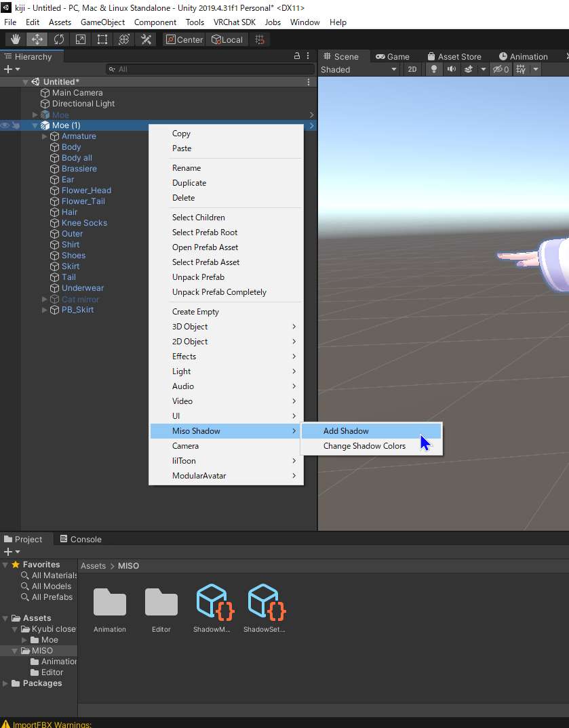
Task: Select the combined Transform tool
Action: (124, 39)
